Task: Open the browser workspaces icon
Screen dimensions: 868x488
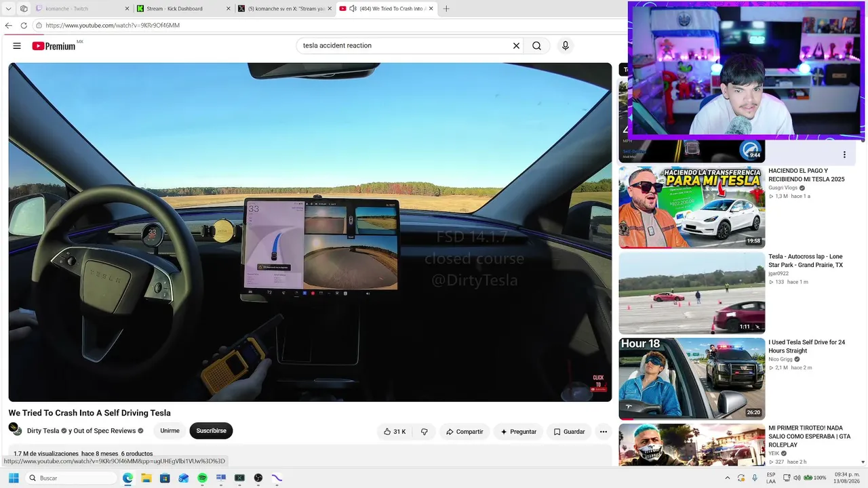Action: point(24,9)
